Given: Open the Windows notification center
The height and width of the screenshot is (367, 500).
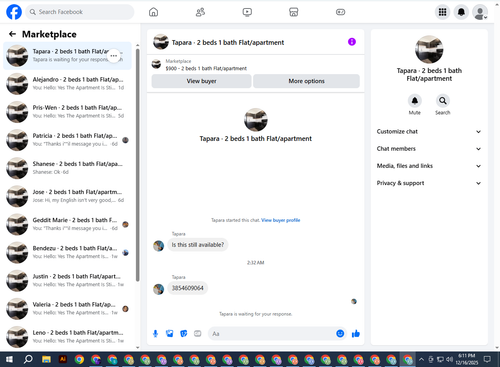Looking at the screenshot, I should [x=487, y=359].
